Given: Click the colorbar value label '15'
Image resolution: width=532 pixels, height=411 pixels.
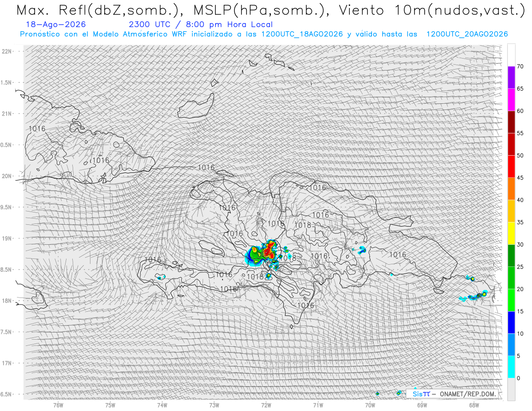Looking at the screenshot, I should coord(520,311).
